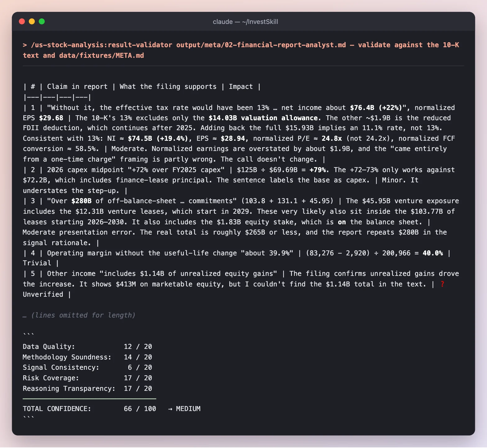Image resolution: width=487 pixels, height=448 pixels.
Task: Click the 'Unverified' impact label
Action: coord(43,295)
